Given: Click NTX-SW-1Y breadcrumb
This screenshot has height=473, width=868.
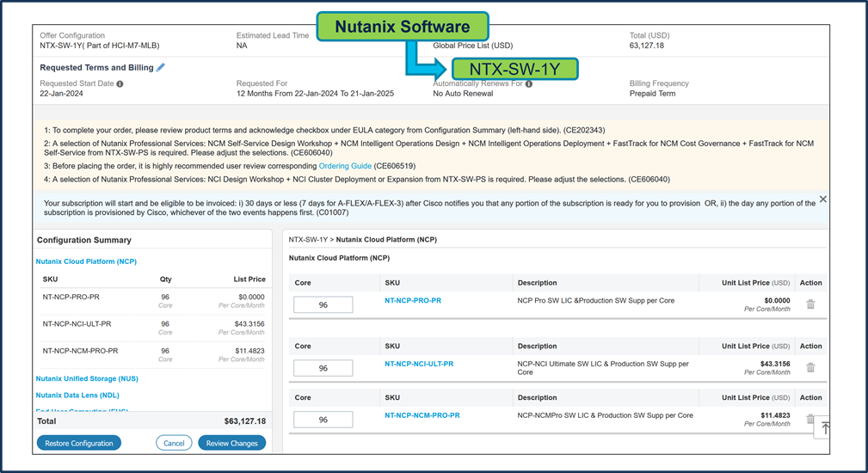Looking at the screenshot, I should click(x=308, y=240).
